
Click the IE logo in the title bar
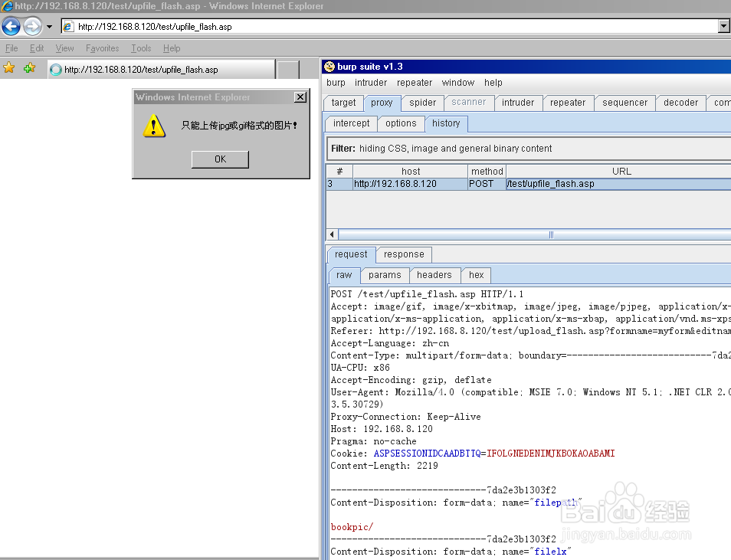coord(7,6)
